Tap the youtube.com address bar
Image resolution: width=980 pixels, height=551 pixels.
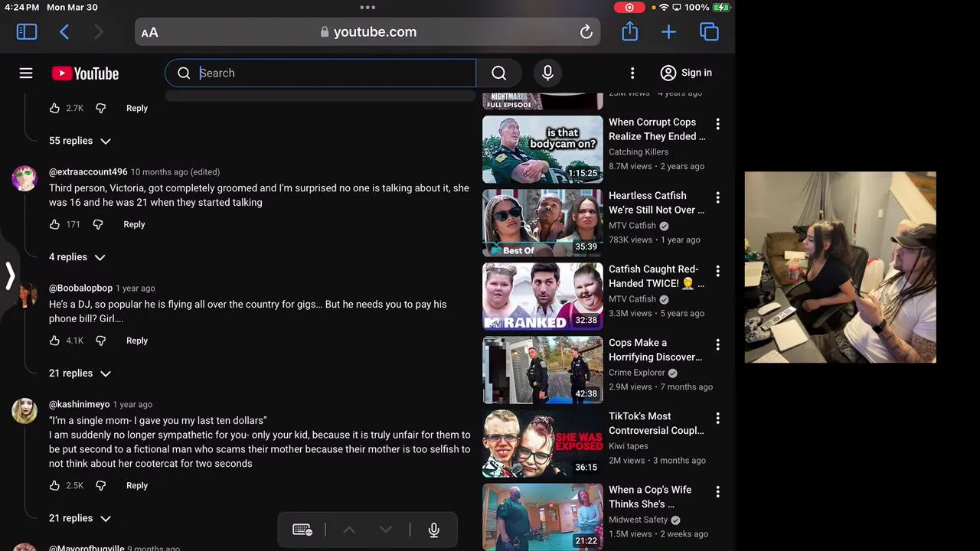tap(367, 32)
